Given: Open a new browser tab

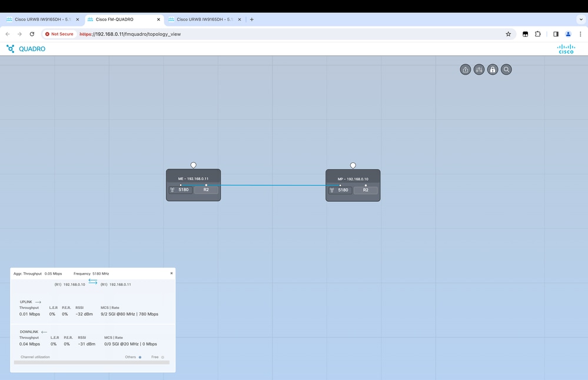Looking at the screenshot, I should click(252, 19).
